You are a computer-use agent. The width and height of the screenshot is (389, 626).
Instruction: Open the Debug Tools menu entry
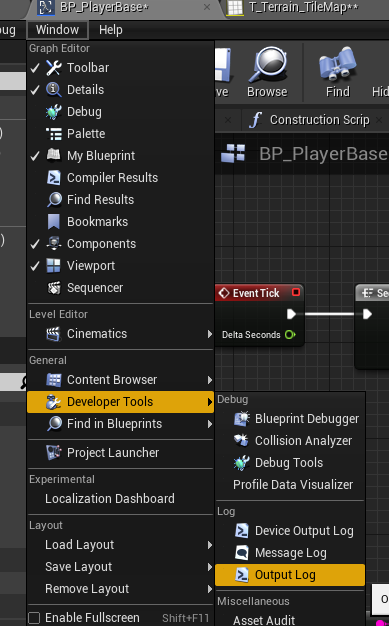coord(290,463)
